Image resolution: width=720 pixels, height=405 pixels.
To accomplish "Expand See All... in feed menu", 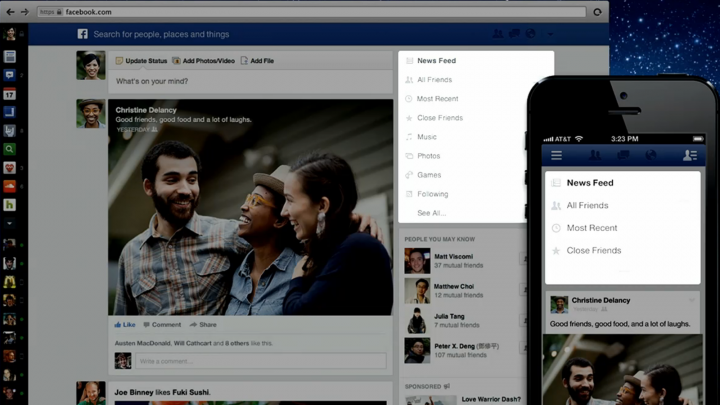I will click(x=432, y=213).
